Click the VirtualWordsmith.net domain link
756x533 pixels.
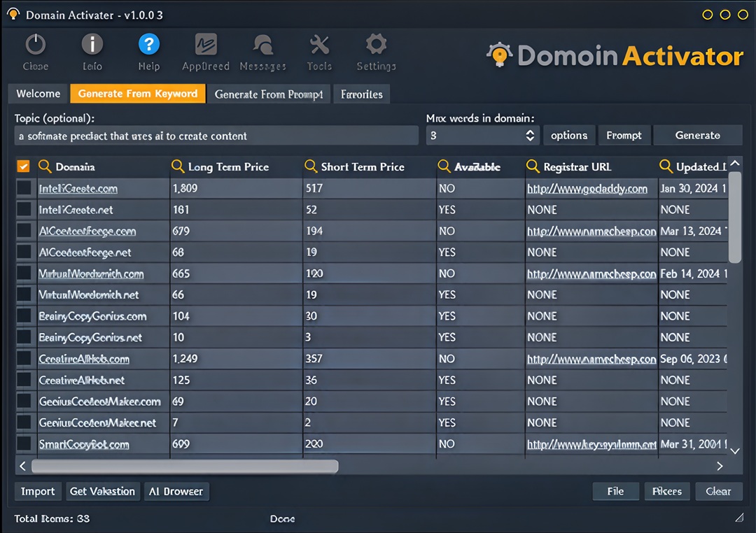(89, 294)
